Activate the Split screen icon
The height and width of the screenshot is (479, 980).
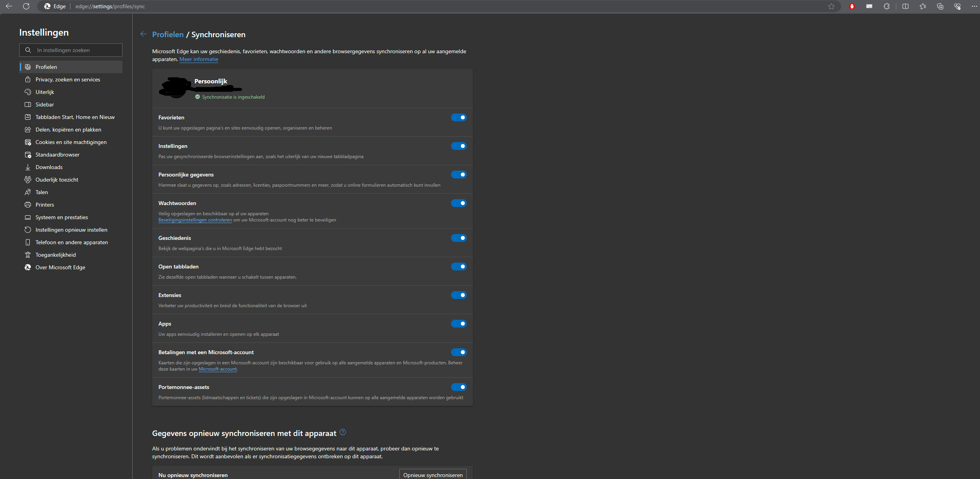pos(905,6)
